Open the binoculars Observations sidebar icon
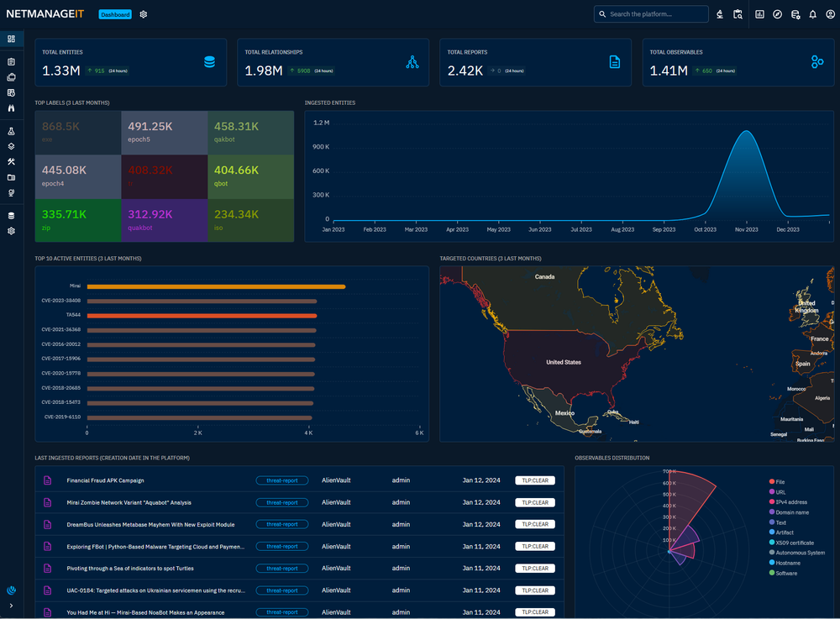 pos(11,108)
